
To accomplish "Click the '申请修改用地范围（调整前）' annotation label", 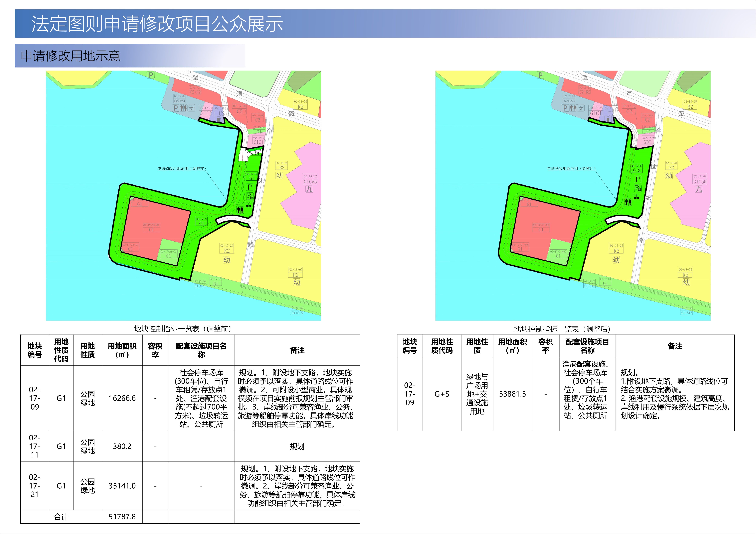I will [182, 168].
